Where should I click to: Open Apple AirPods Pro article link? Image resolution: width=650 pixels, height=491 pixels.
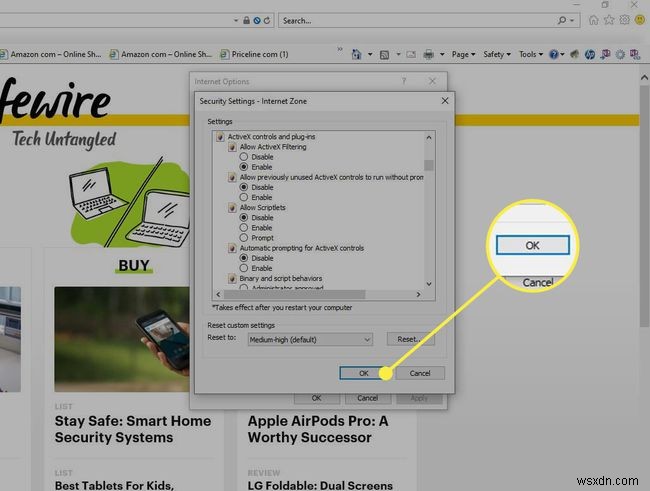[x=318, y=429]
